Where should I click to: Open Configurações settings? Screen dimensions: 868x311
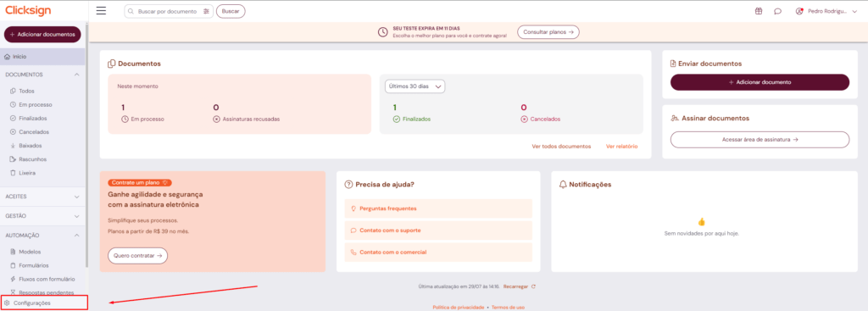(44, 303)
